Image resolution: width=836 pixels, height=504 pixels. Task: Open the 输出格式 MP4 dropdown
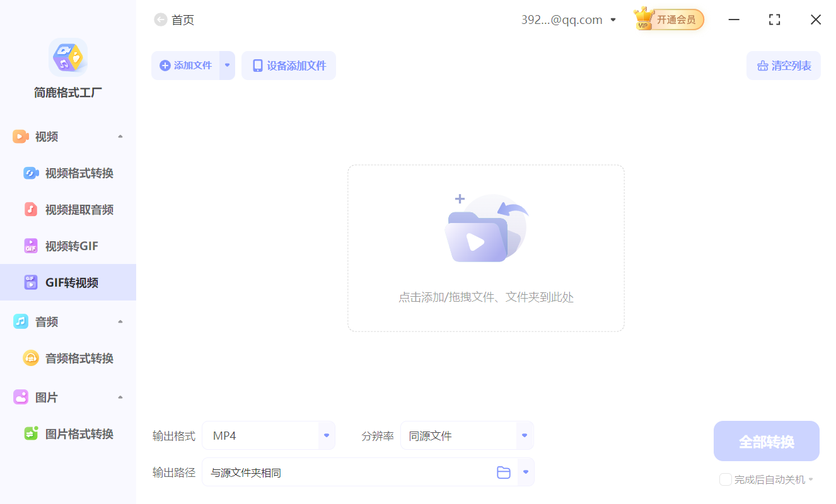(325, 435)
